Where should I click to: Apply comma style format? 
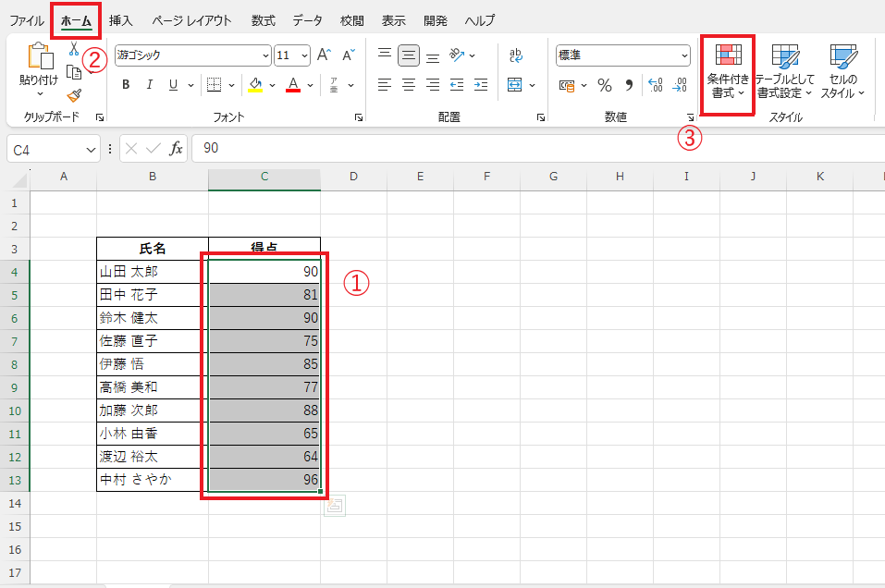click(x=629, y=85)
